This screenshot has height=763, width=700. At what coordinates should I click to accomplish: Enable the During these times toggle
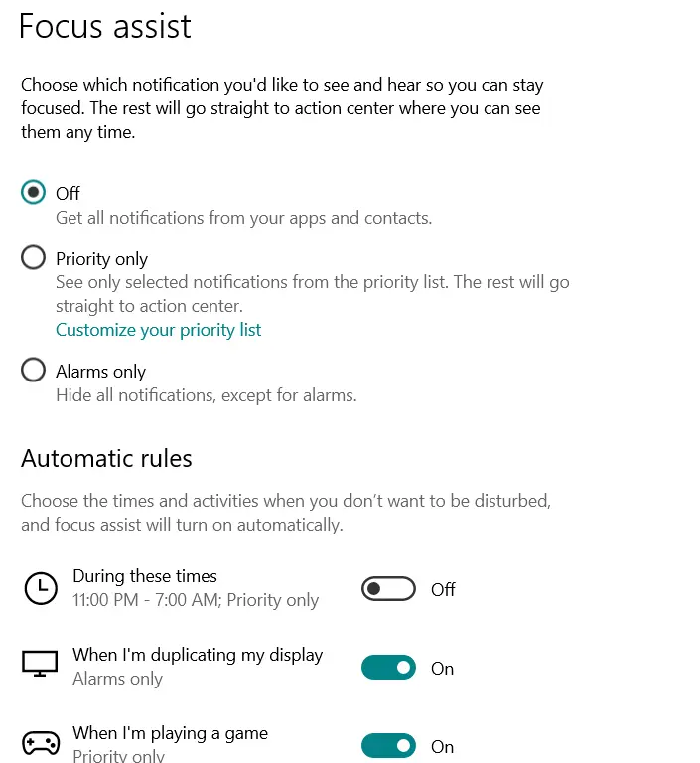point(388,589)
